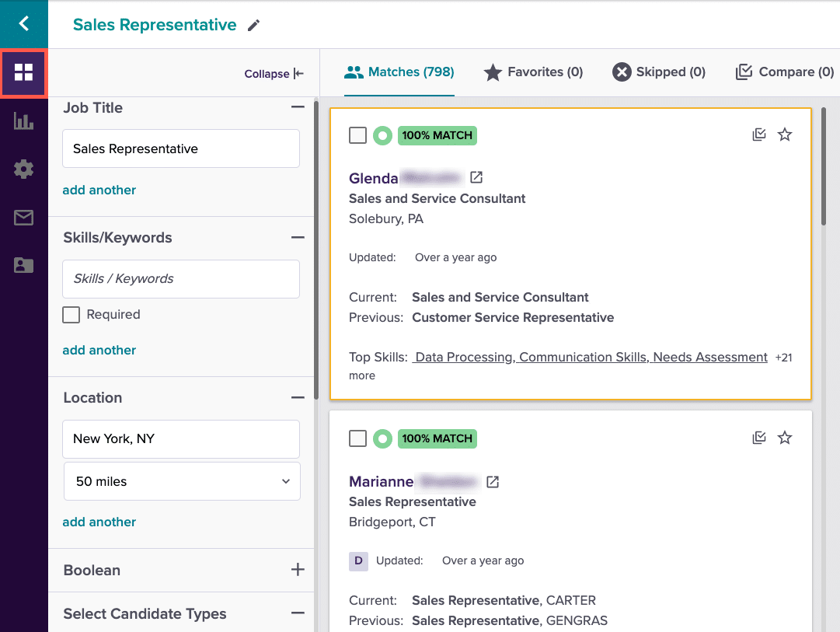Click the back arrow in top-left corner

(x=23, y=24)
